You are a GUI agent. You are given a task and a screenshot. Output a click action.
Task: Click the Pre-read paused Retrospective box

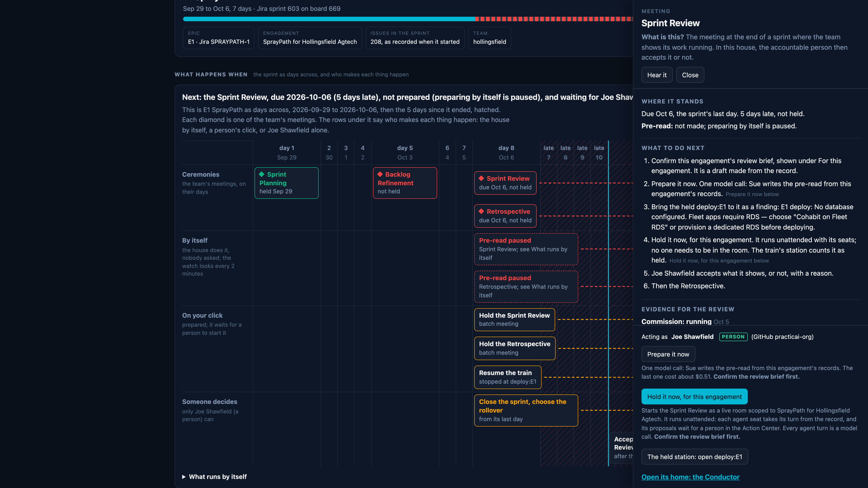click(526, 286)
